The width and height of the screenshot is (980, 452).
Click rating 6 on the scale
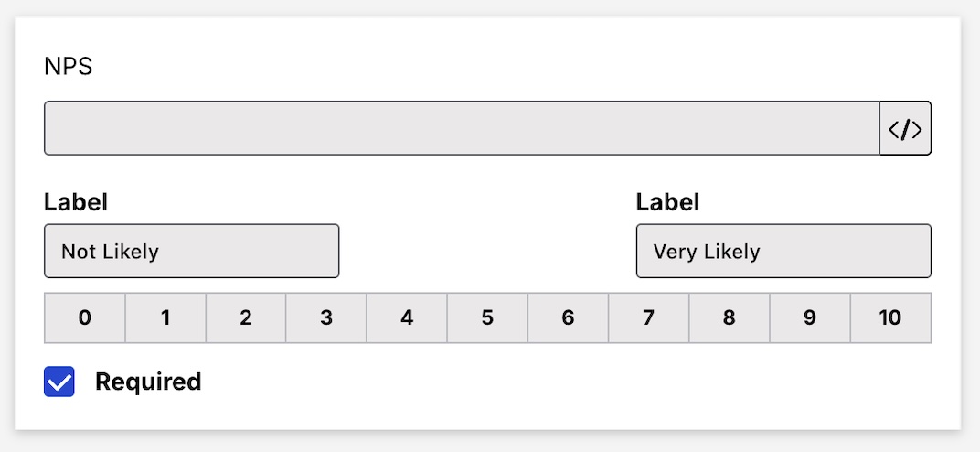tap(568, 318)
